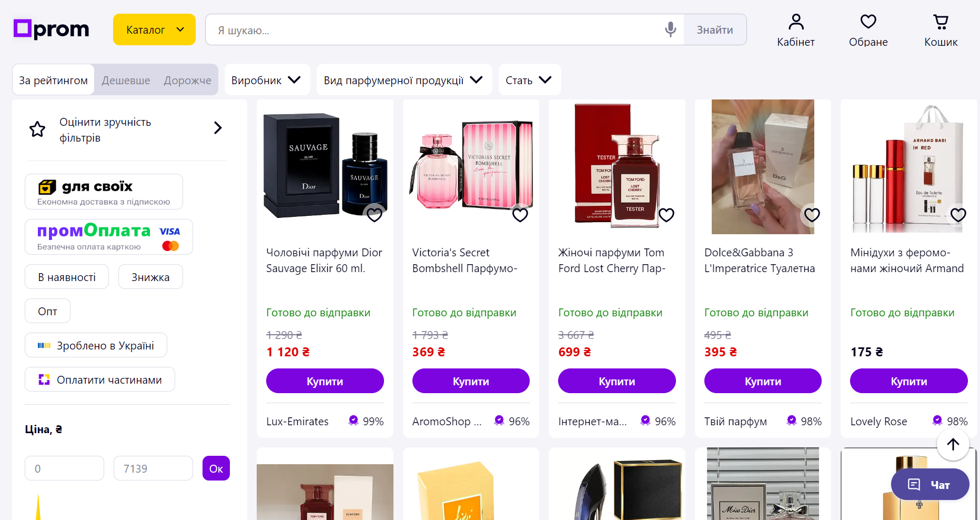The image size is (980, 520).
Task: Add Dior Sauvage Elixir to favorites
Action: (x=375, y=215)
